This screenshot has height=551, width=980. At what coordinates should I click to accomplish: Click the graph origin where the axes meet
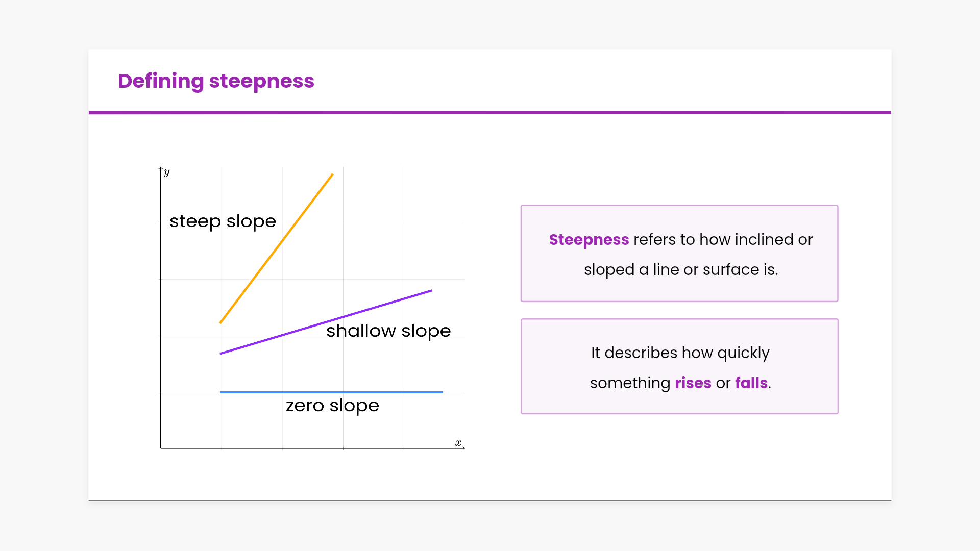pyautogui.click(x=161, y=448)
